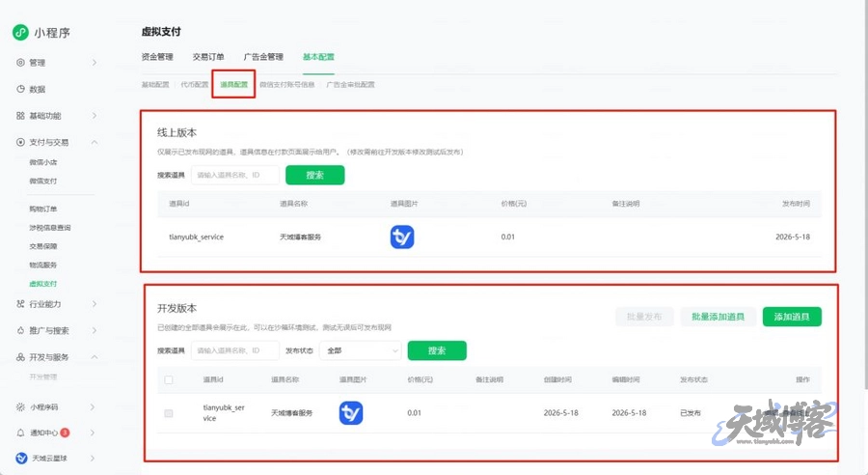The width and height of the screenshot is (868, 475).
Task: Open item image in 线上版本 table row
Action: click(x=402, y=237)
